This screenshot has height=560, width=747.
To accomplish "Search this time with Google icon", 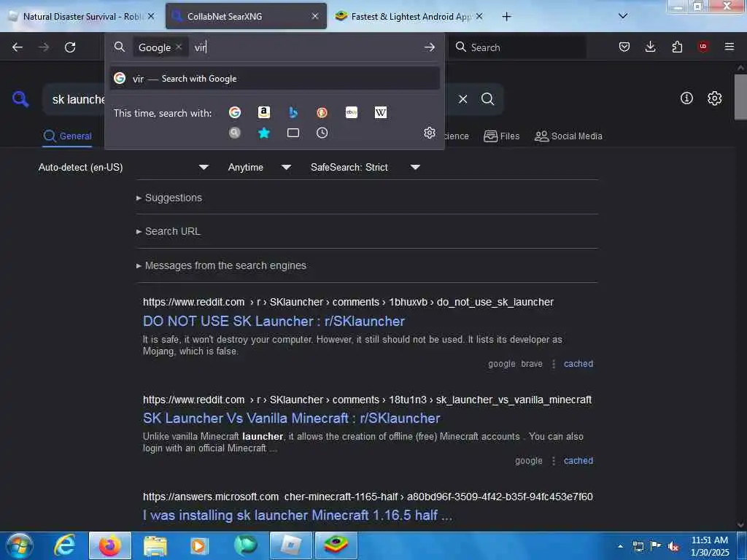I will click(234, 112).
